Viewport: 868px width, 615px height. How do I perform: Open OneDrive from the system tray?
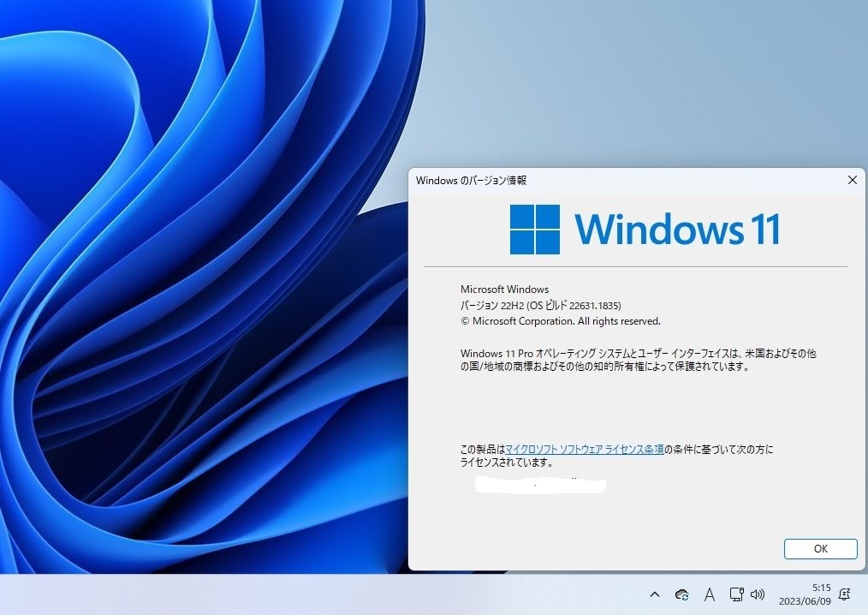[681, 594]
